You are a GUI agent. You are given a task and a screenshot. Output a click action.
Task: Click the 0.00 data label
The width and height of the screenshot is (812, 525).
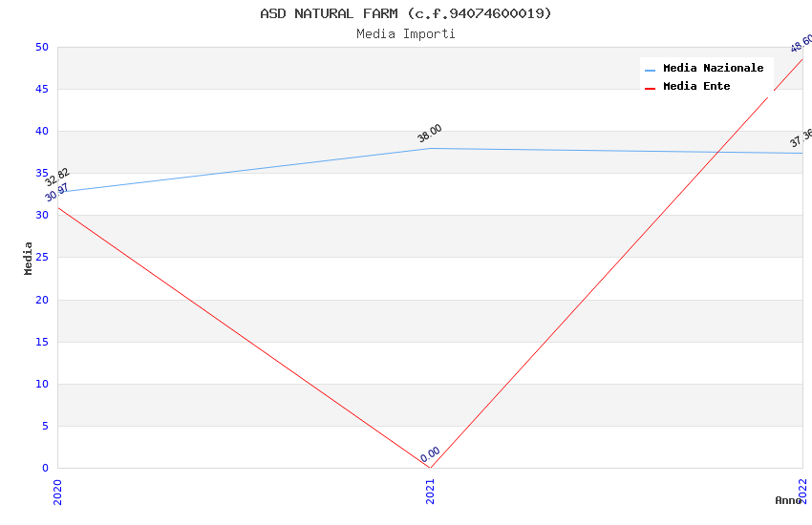(430, 454)
